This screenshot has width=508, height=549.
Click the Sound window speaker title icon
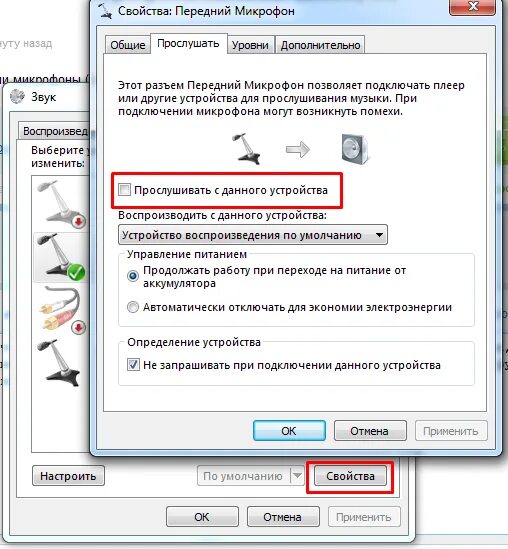(x=18, y=97)
